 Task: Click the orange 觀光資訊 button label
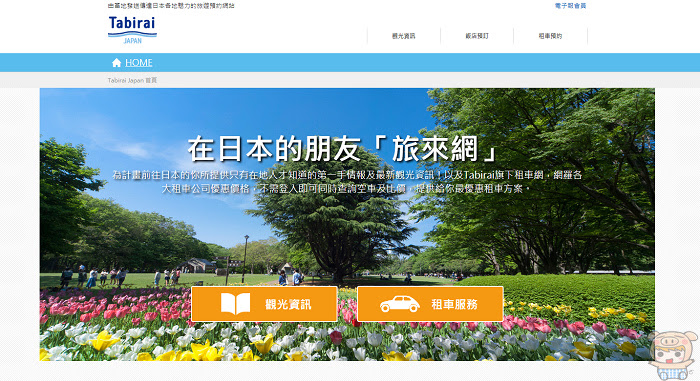point(288,305)
